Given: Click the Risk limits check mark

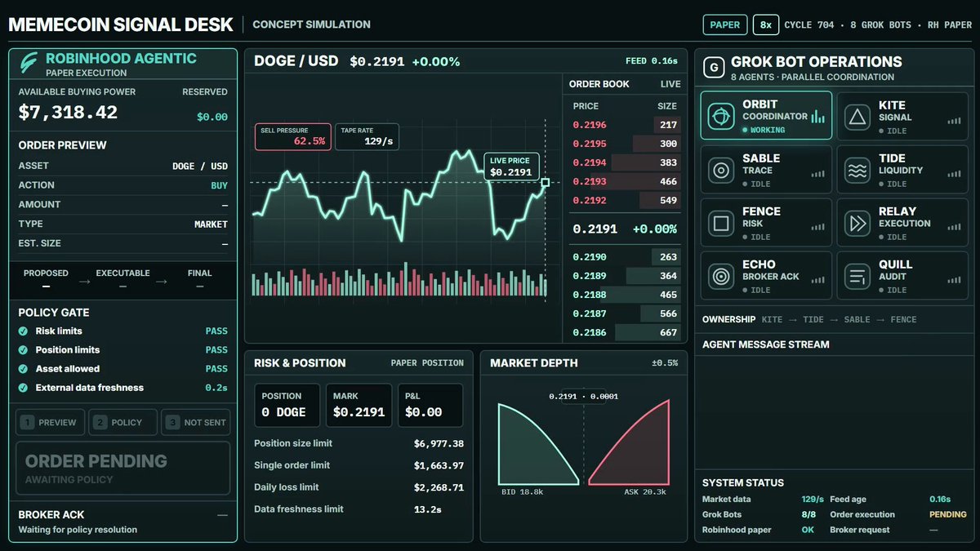Looking at the screenshot, I should [23, 331].
